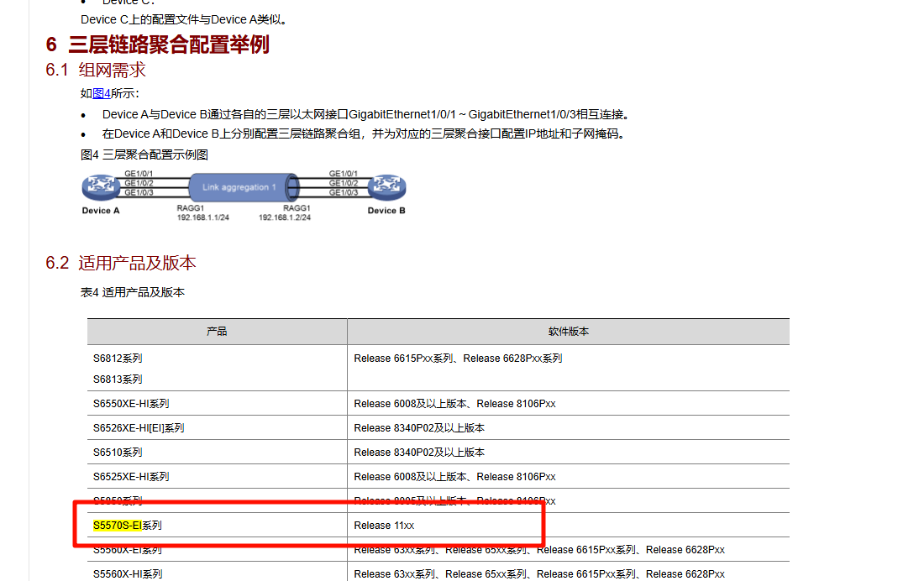Click the highlighted S5570S-EI系列 cell
Image resolution: width=924 pixels, height=581 pixels.
click(x=128, y=525)
